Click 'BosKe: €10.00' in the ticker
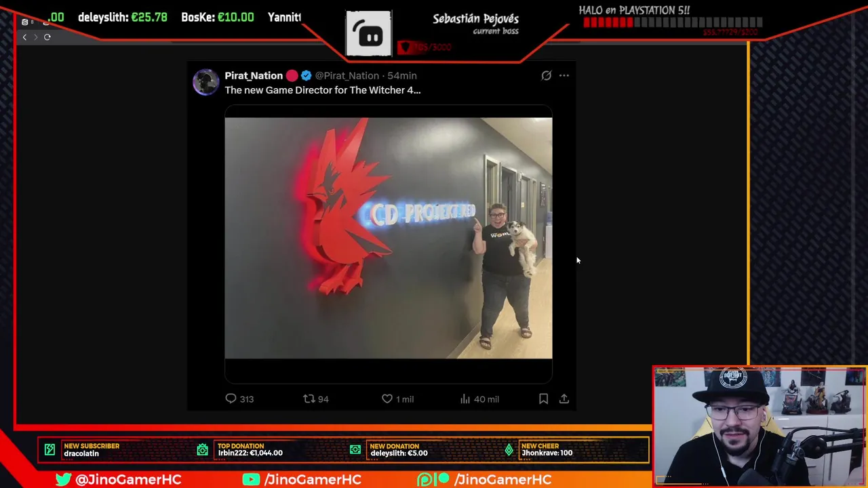This screenshot has height=488, width=868. tap(218, 17)
